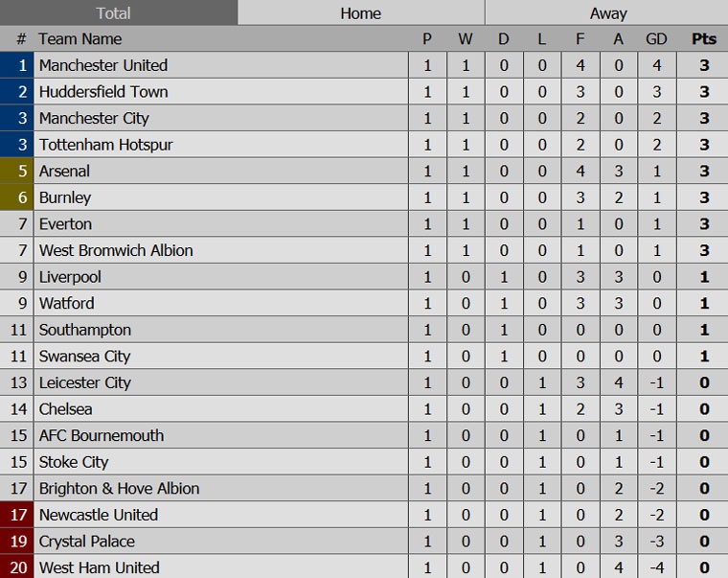
Task: Open the Arsenal team link
Action: (x=64, y=172)
